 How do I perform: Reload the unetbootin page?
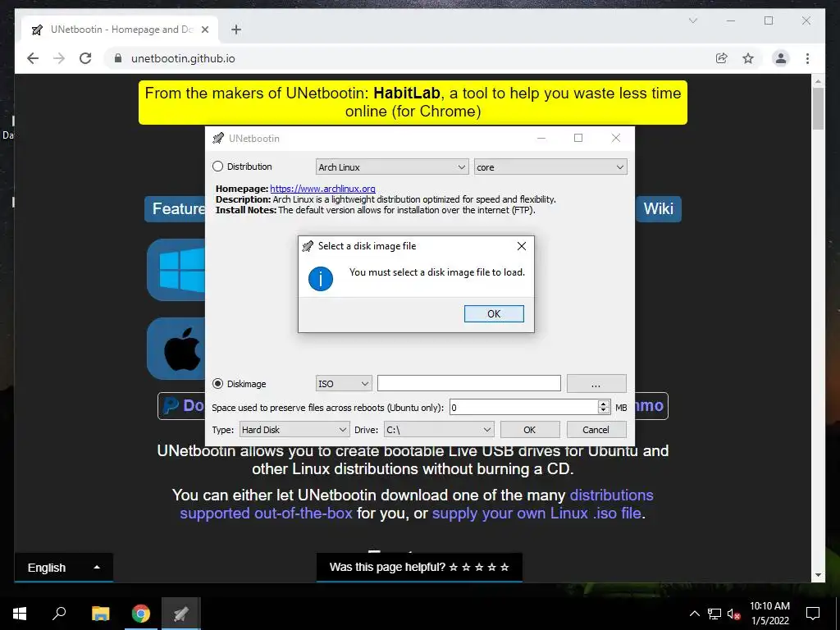(x=85, y=58)
